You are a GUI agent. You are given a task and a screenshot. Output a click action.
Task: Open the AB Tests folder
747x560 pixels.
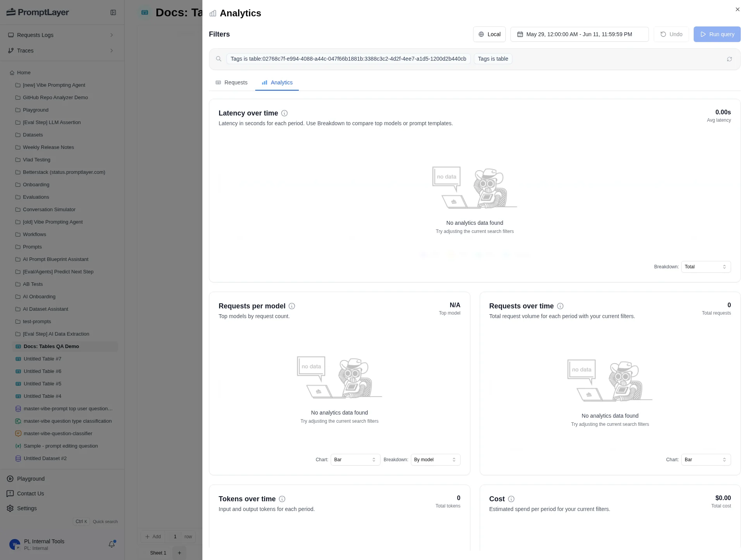tap(33, 284)
